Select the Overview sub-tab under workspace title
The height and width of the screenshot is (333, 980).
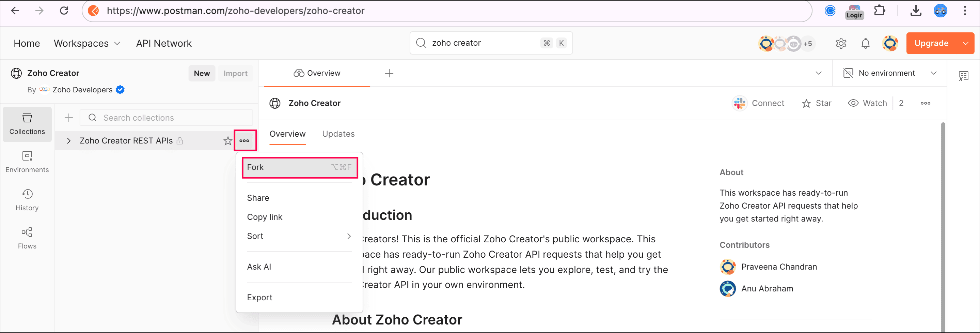click(287, 134)
